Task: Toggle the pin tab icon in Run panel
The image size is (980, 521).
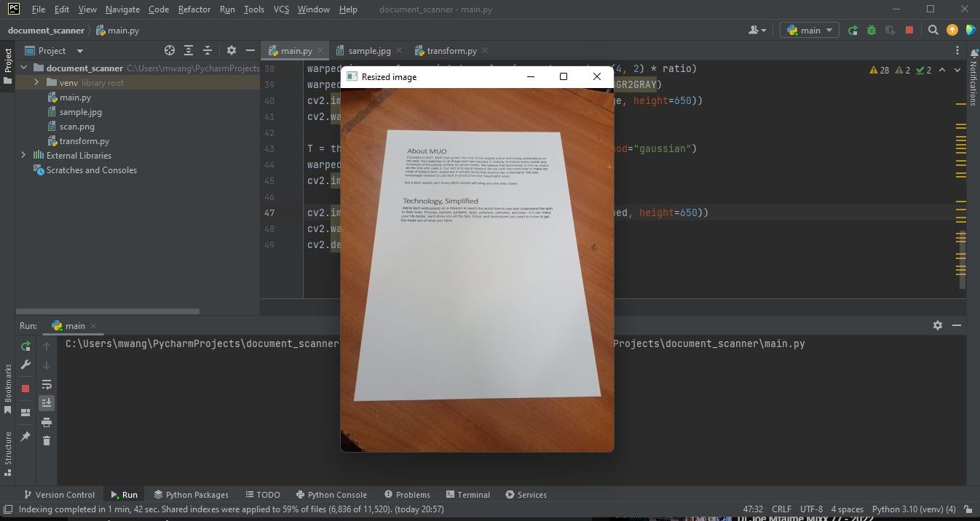Action: click(25, 436)
